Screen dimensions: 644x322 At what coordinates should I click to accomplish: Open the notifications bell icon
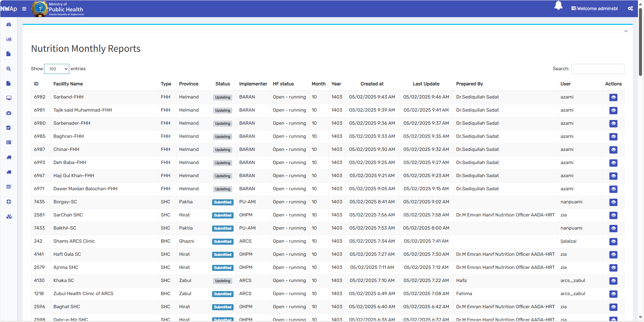(x=558, y=6)
